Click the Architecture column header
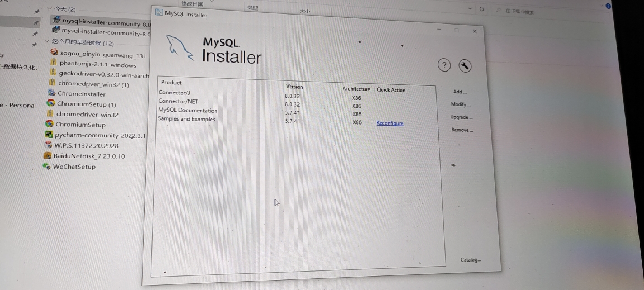Viewport: 644px width, 290px height. pyautogui.click(x=356, y=89)
